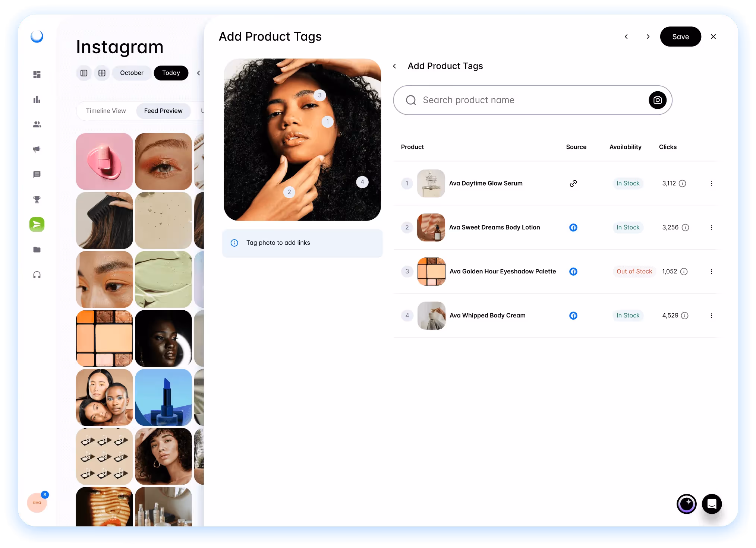Click the October button

[132, 73]
